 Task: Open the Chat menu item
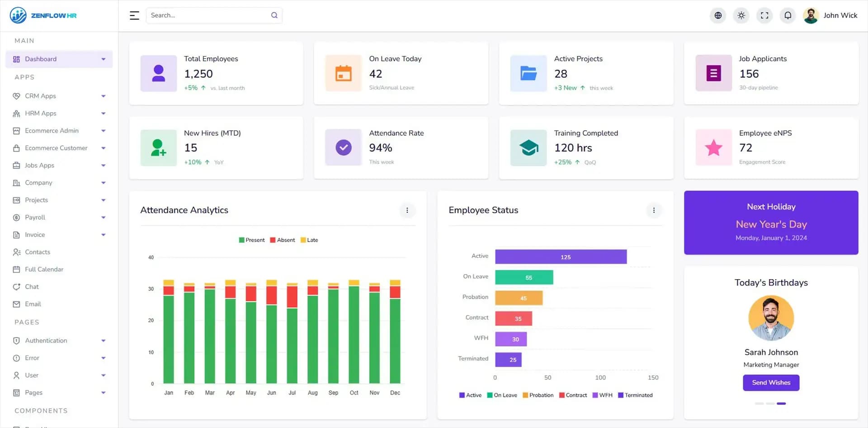(x=59, y=287)
